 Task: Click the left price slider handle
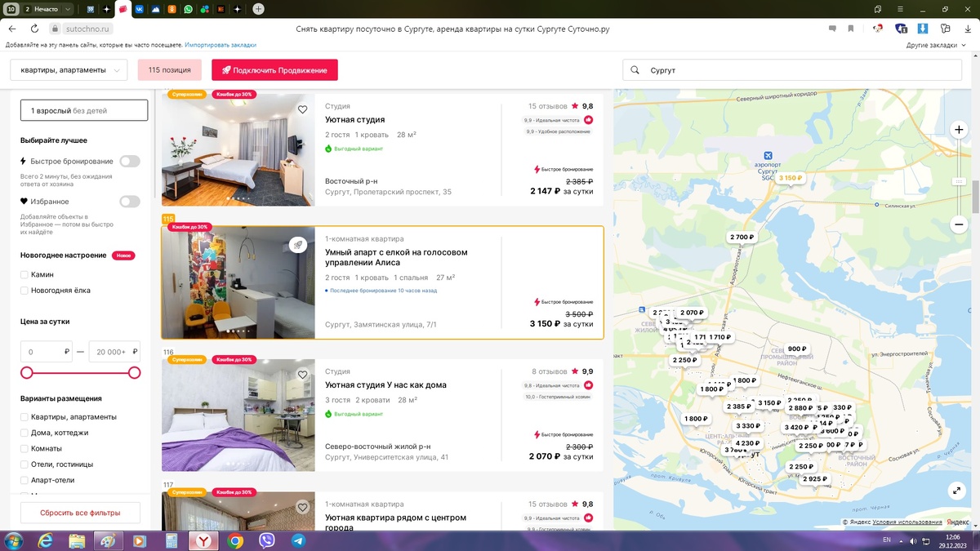click(x=27, y=373)
